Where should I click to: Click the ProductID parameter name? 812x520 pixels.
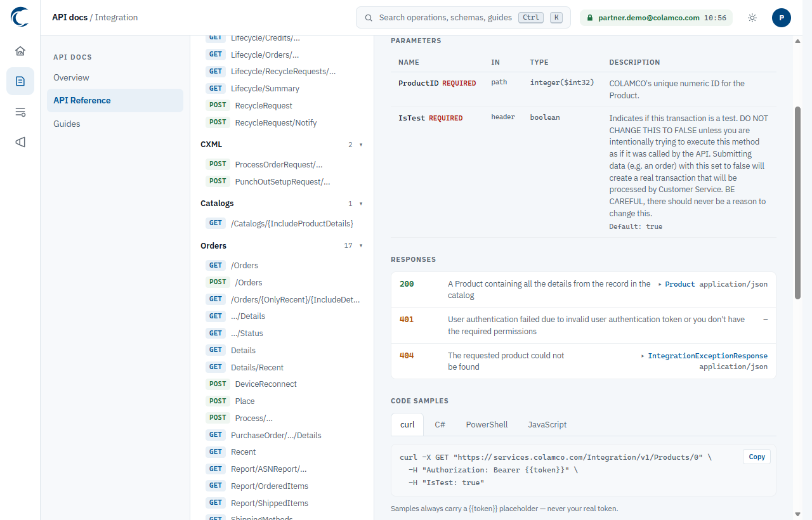point(418,83)
